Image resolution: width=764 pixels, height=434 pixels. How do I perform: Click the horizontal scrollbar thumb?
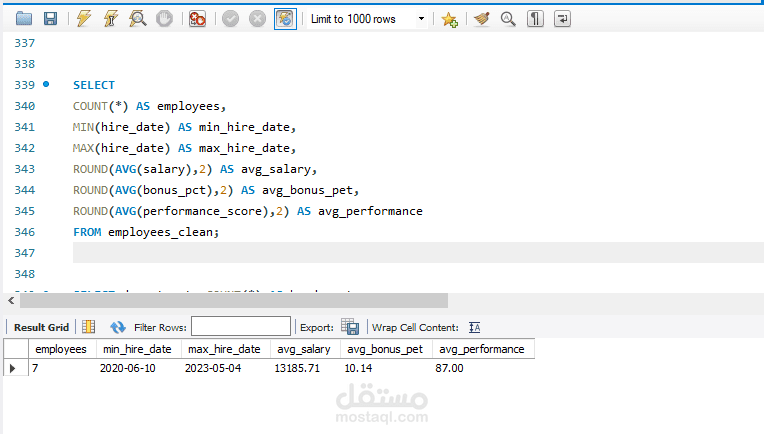[x=234, y=301]
